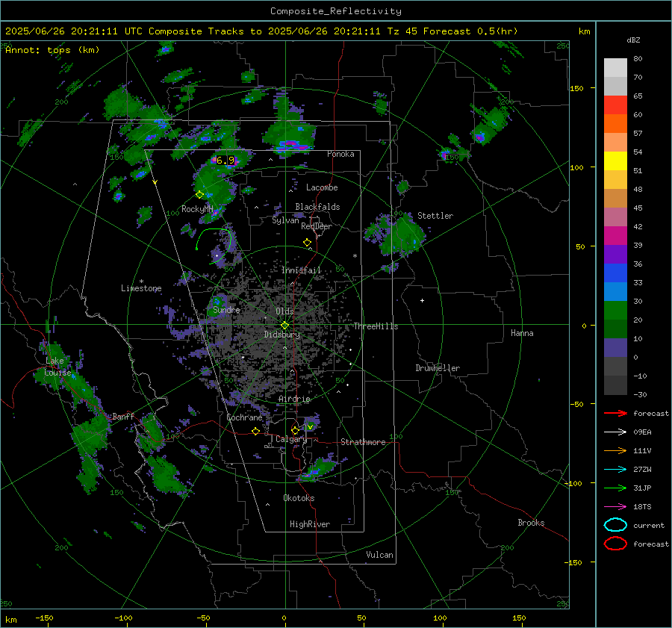Pick the bright green swatch between 20 and 30 dBZ
The image size is (672, 628).
click(x=615, y=311)
